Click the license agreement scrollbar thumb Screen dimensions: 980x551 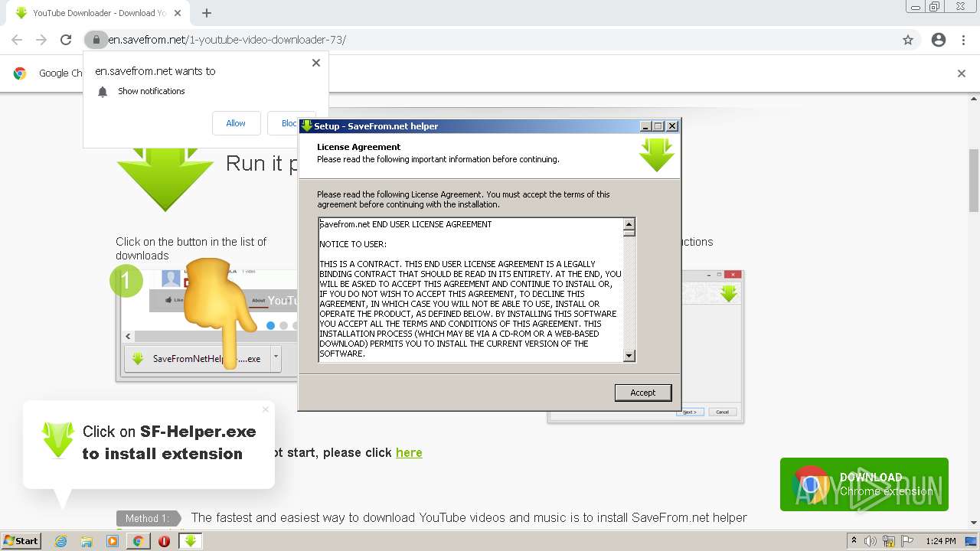(629, 233)
